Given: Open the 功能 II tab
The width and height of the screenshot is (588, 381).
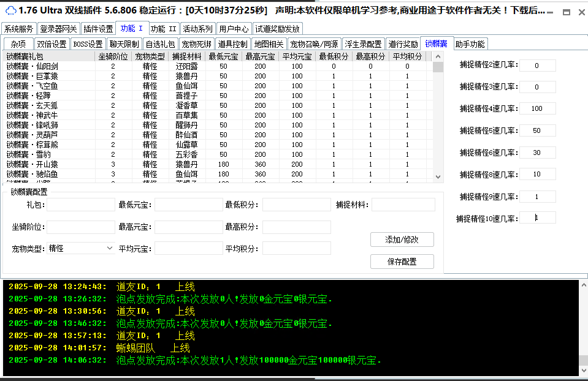Looking at the screenshot, I should click(164, 29).
